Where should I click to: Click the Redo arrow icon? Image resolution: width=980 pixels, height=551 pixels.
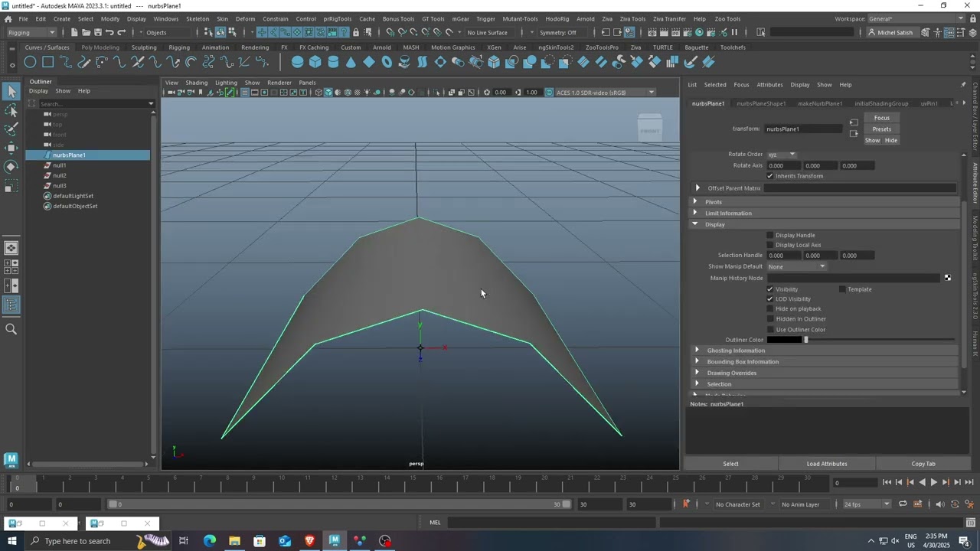[121, 32]
